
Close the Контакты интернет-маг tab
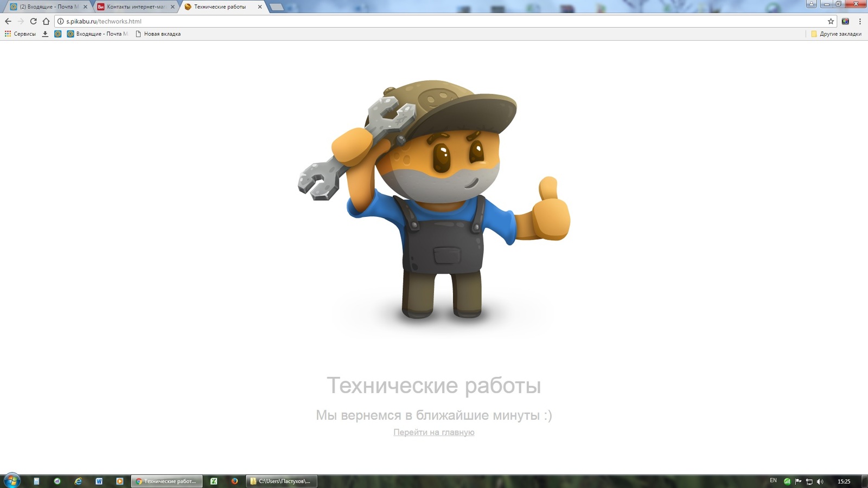tap(173, 7)
